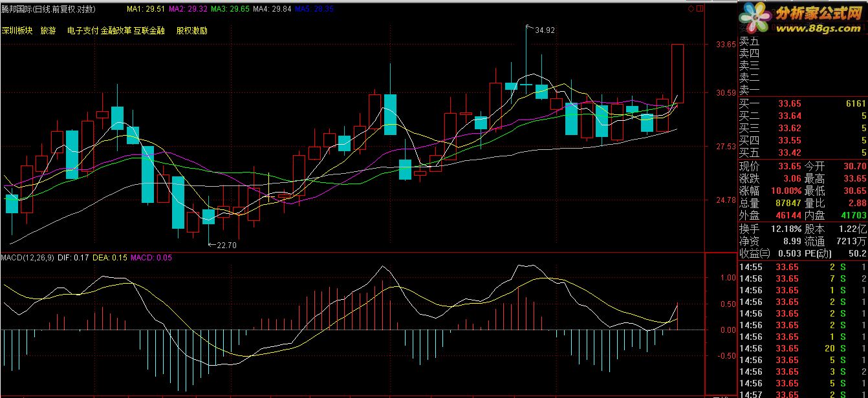
Task: Click the 换手 value 12.18%
Action: pyautogui.click(x=787, y=229)
